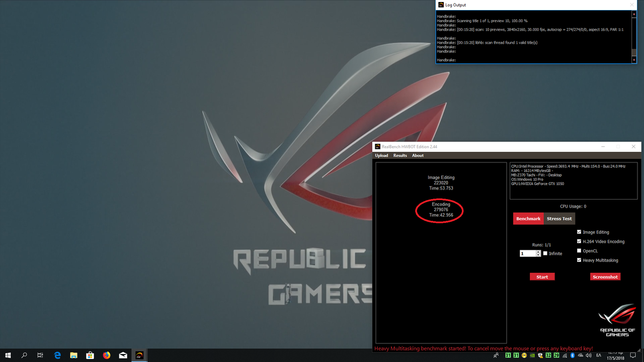
Task: Click the Log Output vertical scrollbar track
Action: [x=634, y=37]
